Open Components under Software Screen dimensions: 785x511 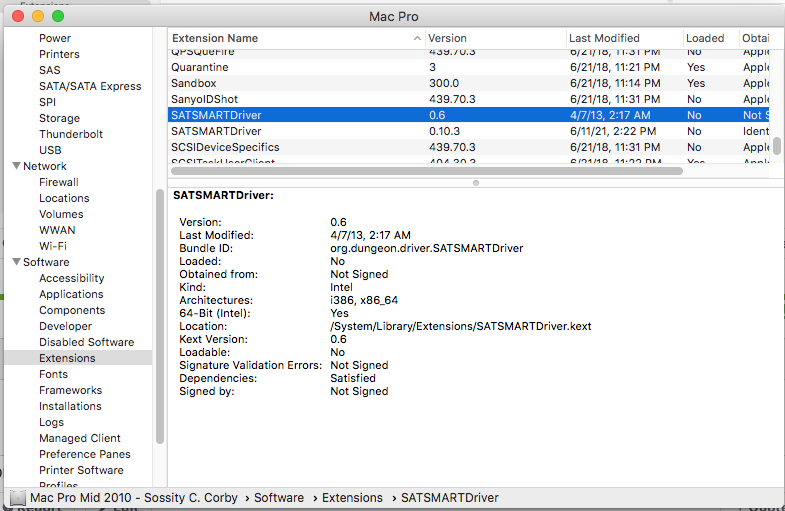click(72, 310)
